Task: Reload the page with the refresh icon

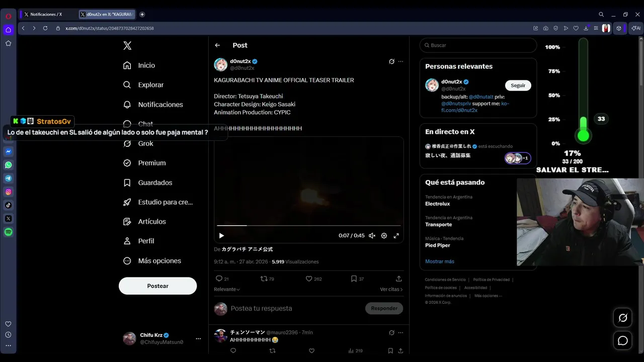Action: pos(45,28)
